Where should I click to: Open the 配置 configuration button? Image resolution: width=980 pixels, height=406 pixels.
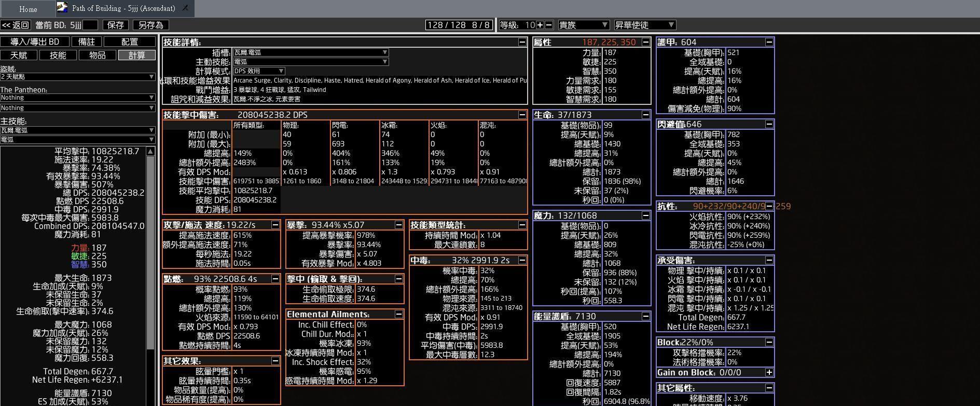(129, 42)
